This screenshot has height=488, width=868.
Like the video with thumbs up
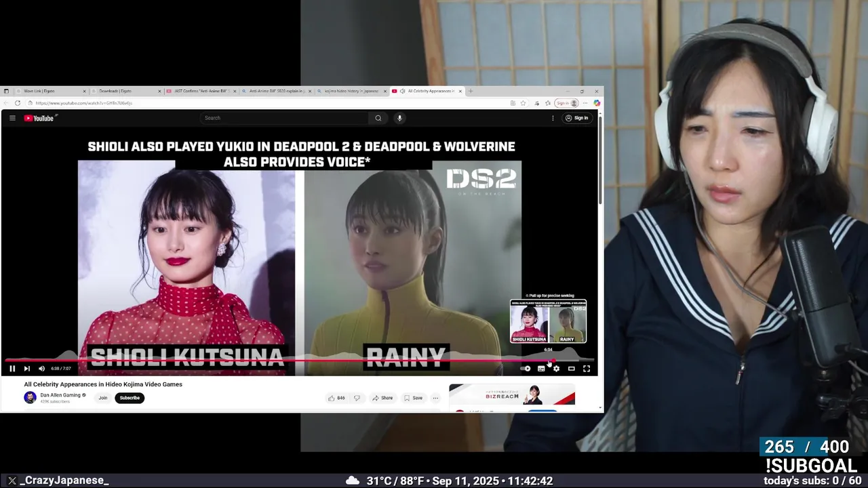pyautogui.click(x=336, y=398)
